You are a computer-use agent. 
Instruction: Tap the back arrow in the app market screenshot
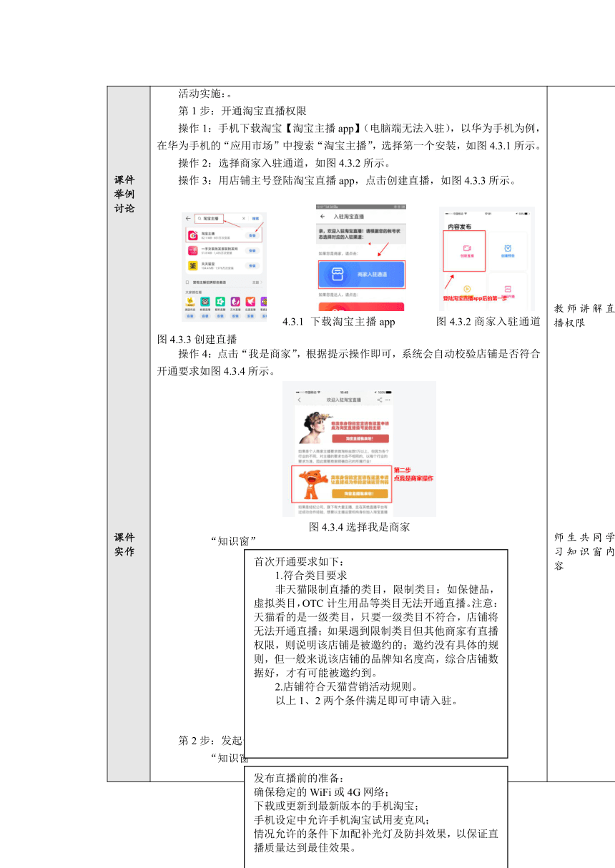click(188, 217)
